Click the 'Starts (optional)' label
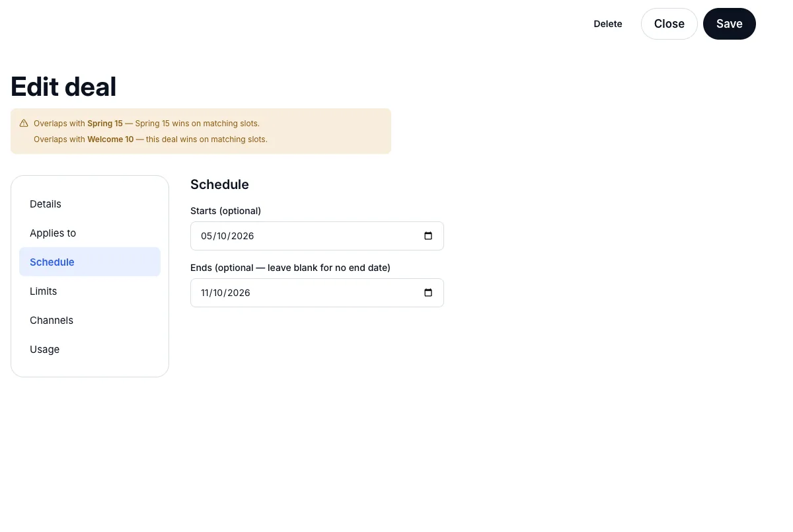 tap(225, 211)
